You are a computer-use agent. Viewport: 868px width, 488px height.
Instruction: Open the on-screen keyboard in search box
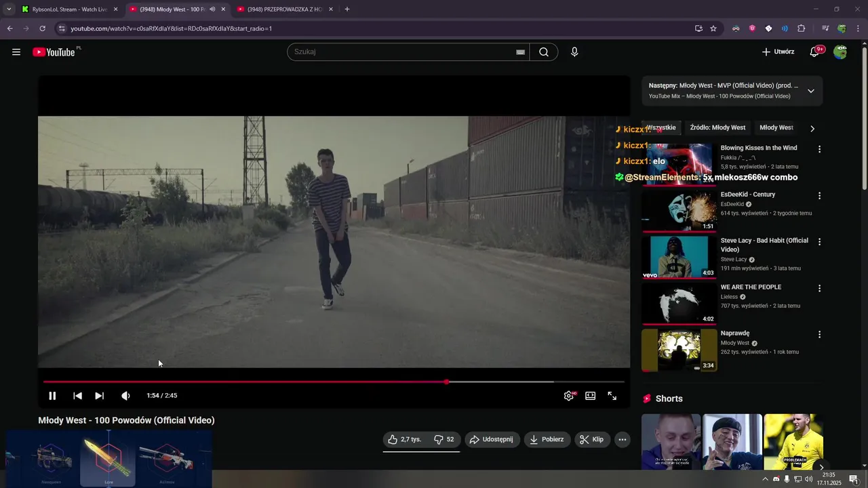click(x=520, y=52)
